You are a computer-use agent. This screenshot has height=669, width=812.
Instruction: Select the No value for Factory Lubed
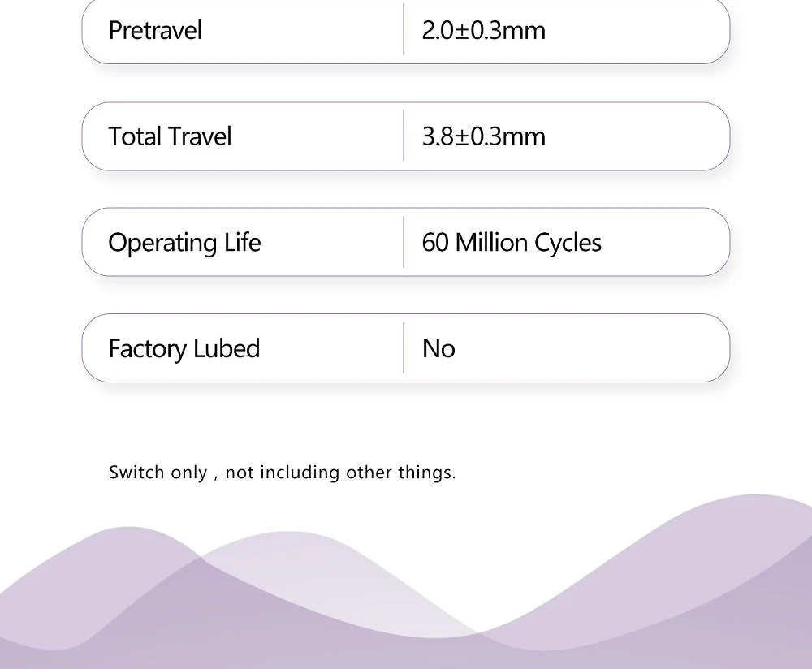coord(438,349)
